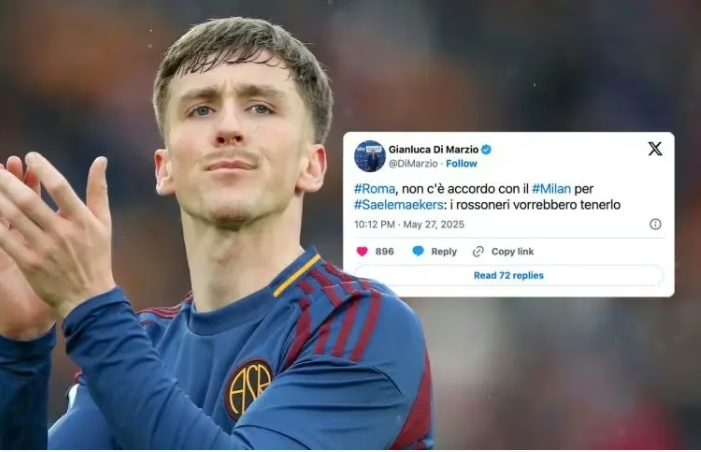This screenshot has height=452, width=701.
Task: Click the 10:12 PM May 27, 2025 timestamp
Action: point(409,224)
